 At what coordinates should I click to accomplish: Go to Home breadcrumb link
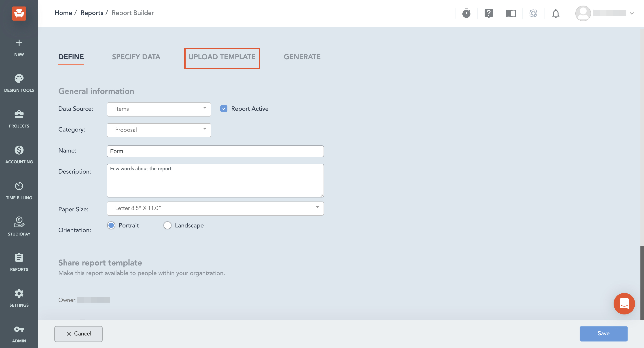pos(63,13)
